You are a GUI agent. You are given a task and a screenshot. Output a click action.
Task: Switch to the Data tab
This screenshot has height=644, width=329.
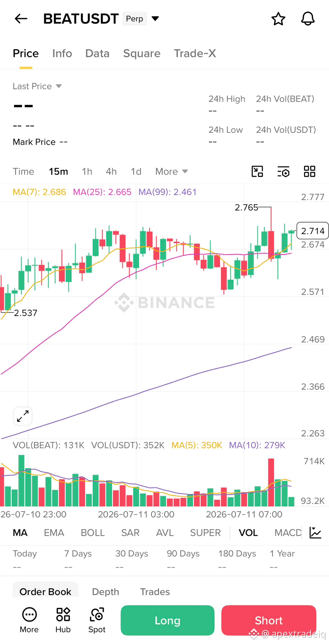pyautogui.click(x=97, y=53)
